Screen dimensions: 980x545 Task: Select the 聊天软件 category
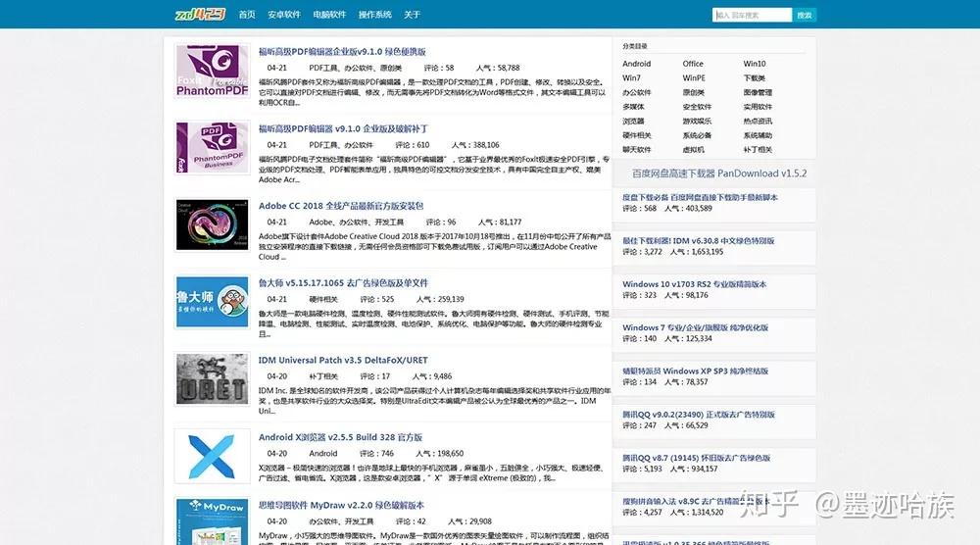click(636, 150)
